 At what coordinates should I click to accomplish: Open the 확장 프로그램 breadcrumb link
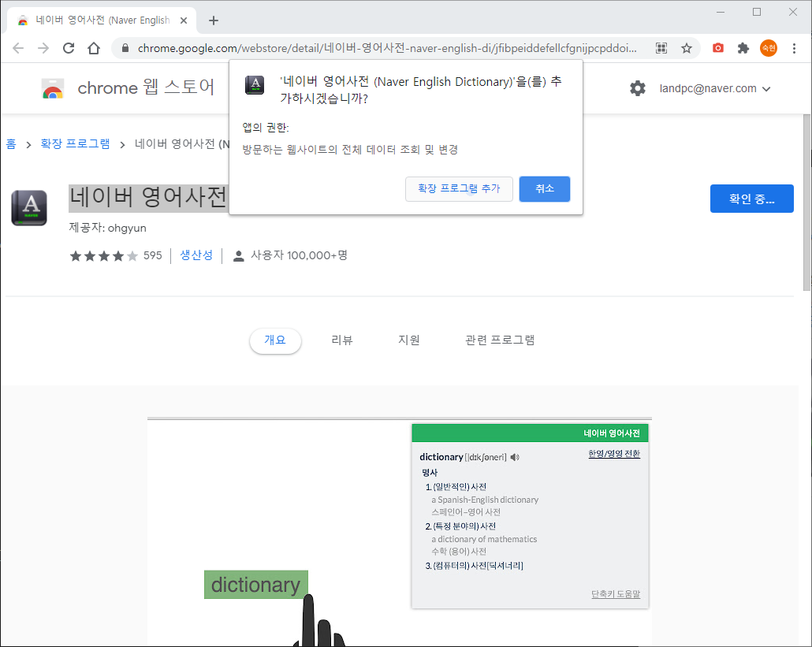pyautogui.click(x=75, y=143)
